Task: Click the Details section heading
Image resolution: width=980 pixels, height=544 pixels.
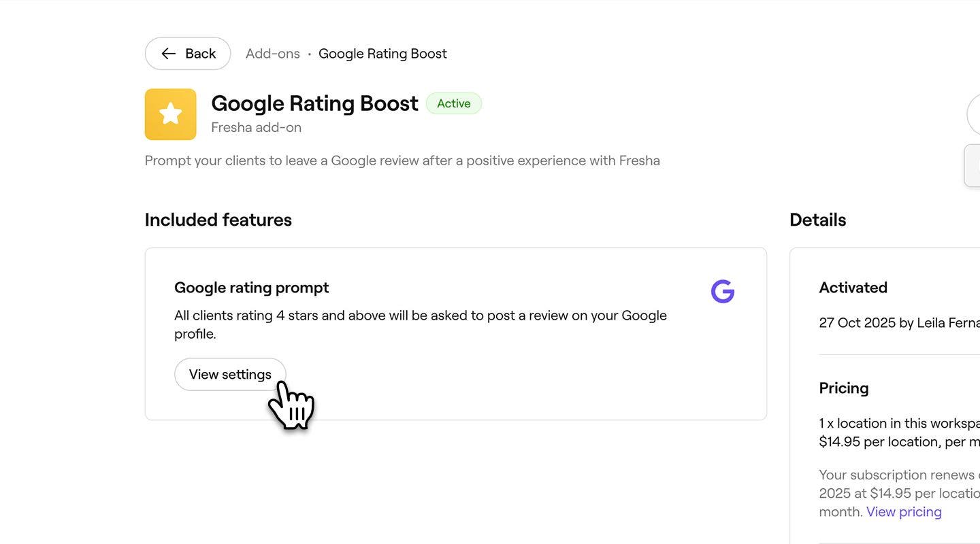Action: 817,220
